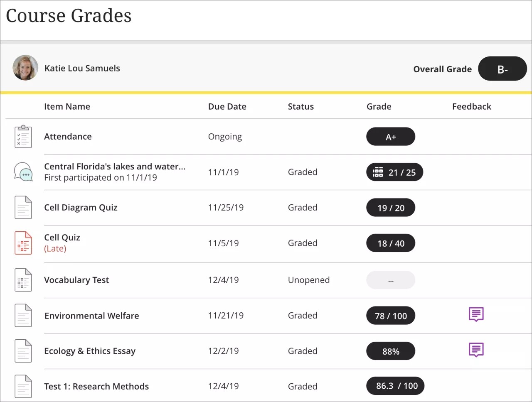
Task: Click the 18 / 40 grade pill
Action: [x=390, y=243]
